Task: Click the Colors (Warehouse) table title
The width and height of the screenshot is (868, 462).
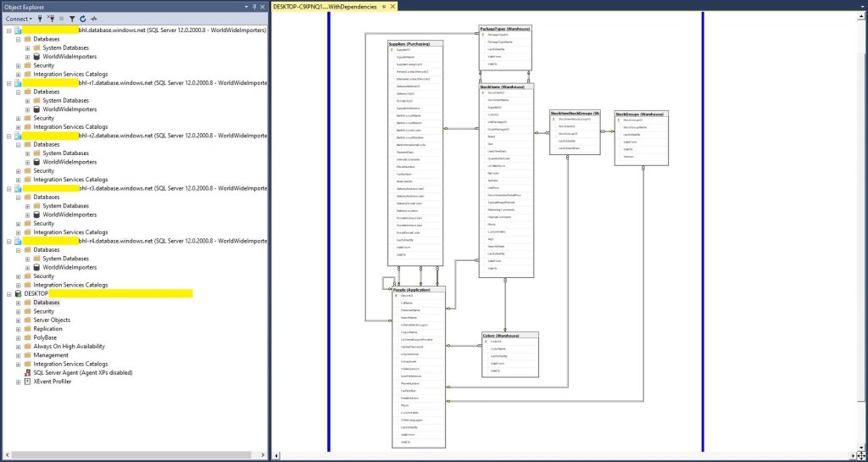Action: pos(504,336)
